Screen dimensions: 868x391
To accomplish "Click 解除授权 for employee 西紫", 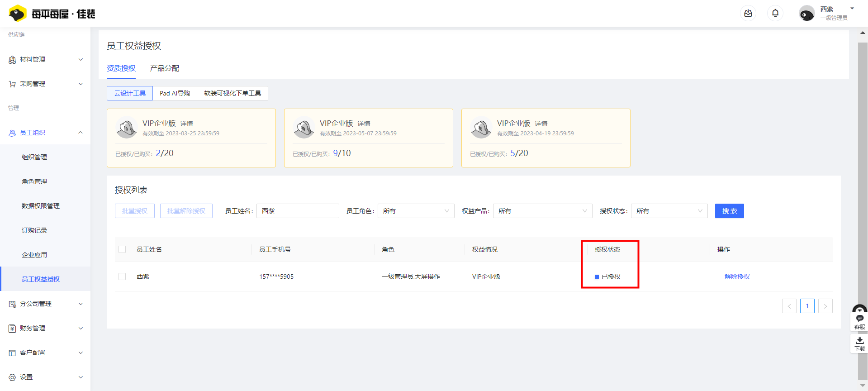I will coord(737,277).
